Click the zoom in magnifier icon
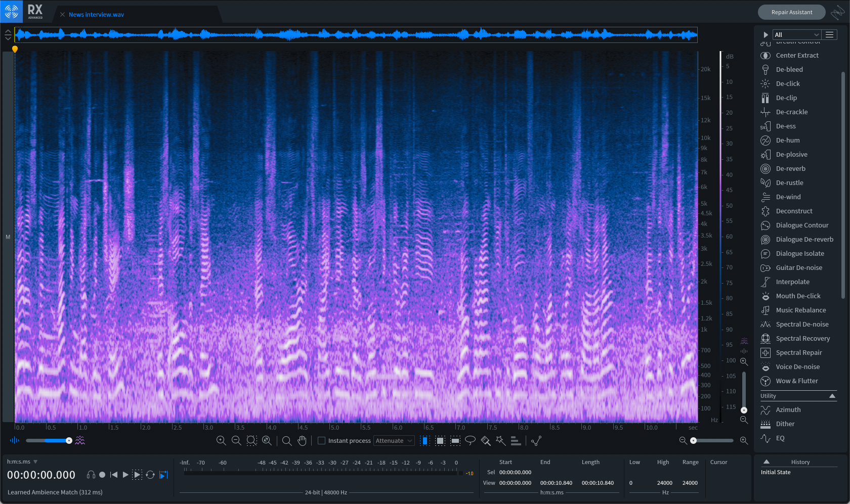Screen dimensions: 850x504 coord(221,441)
